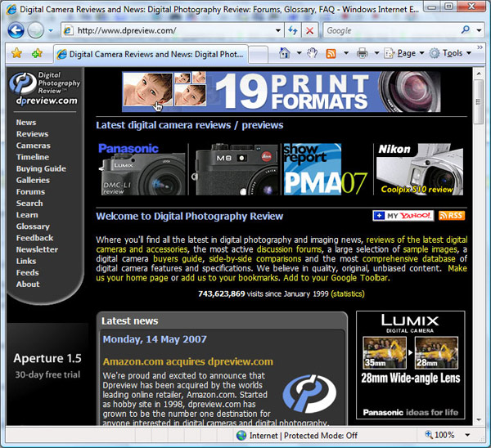Open the Glossary sidebar link
491x448 pixels.
click(33, 226)
